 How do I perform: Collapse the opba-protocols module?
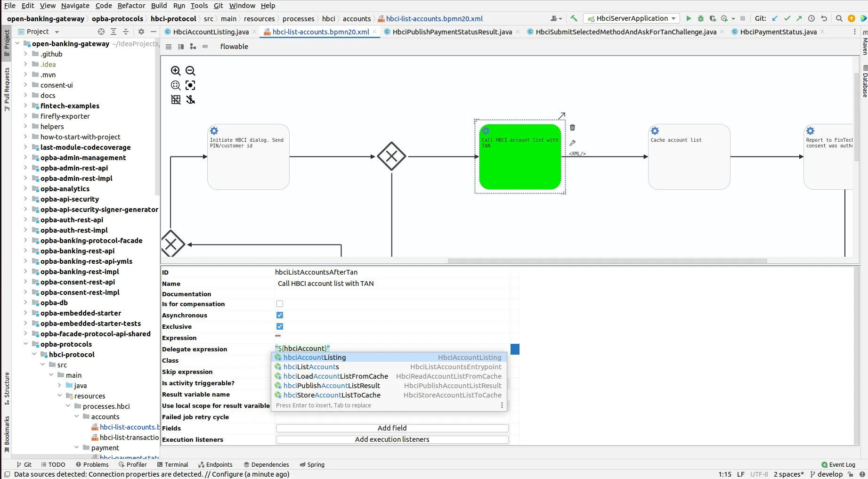(25, 344)
